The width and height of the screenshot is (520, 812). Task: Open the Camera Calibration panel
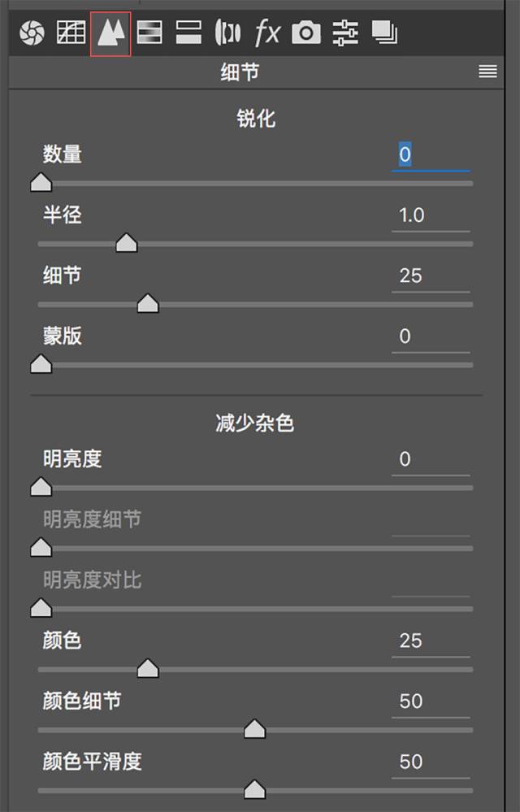tap(305, 33)
